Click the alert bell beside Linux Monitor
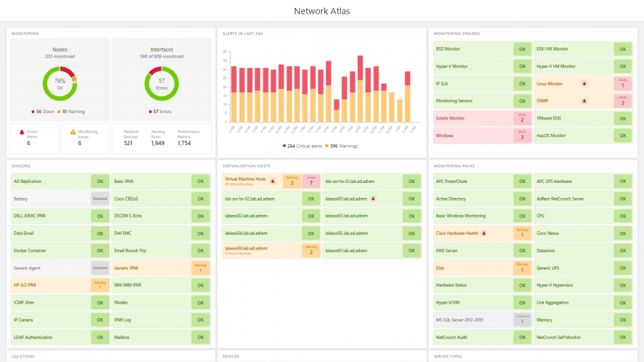Screen dimensions: 644x362 584,84
